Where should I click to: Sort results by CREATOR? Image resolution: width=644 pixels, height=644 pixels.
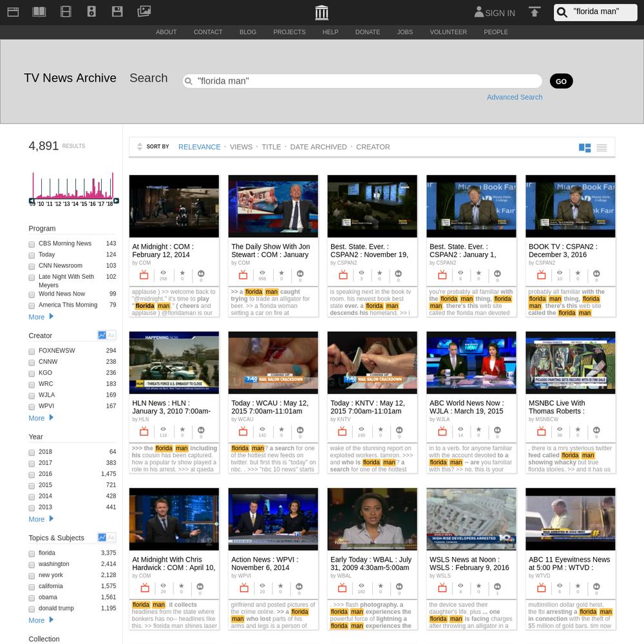373,147
